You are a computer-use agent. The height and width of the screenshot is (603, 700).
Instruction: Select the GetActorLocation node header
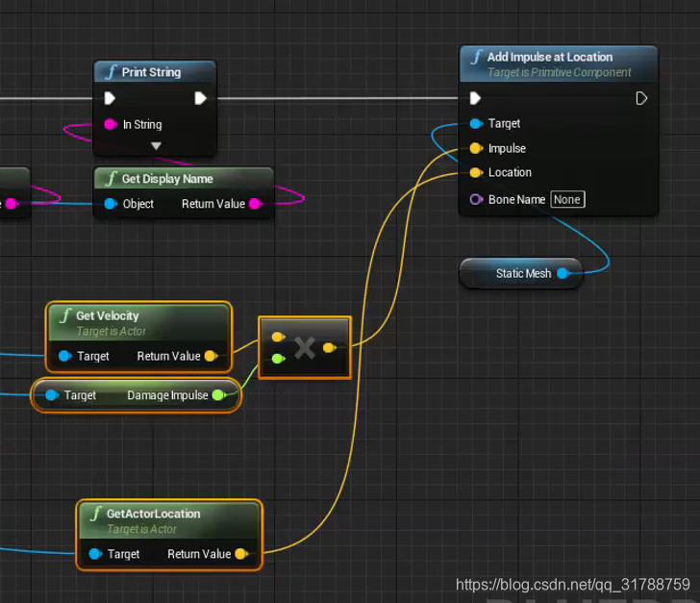(169, 520)
